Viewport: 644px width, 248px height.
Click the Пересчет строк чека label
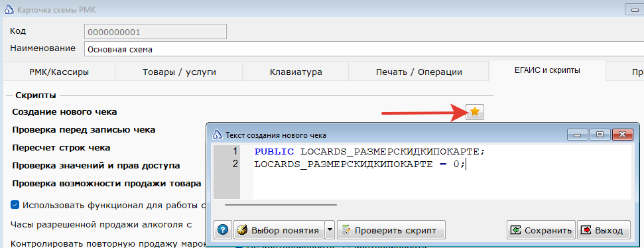(61, 147)
